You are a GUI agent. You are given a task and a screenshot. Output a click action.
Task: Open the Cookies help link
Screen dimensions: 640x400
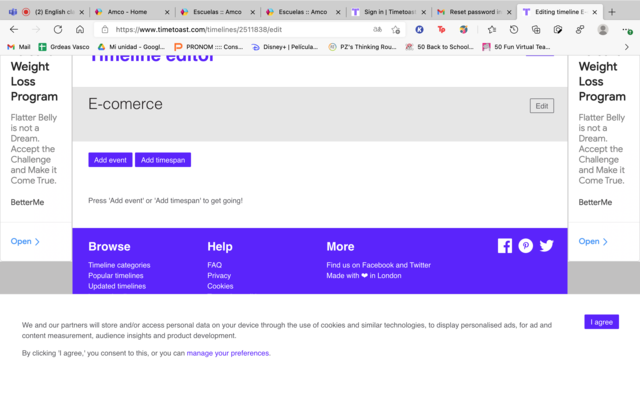[220, 286]
